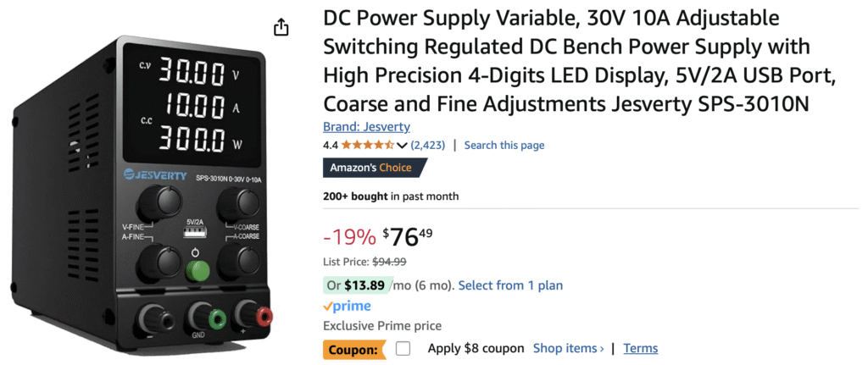
Task: Expand the Shop items chevron link
Action: 568,348
